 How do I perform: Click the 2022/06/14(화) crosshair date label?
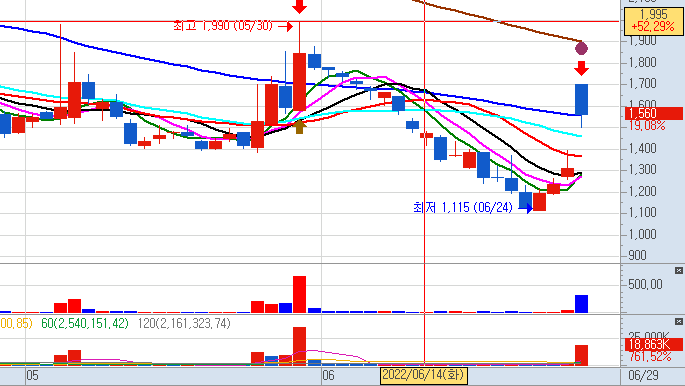[x=424, y=375]
